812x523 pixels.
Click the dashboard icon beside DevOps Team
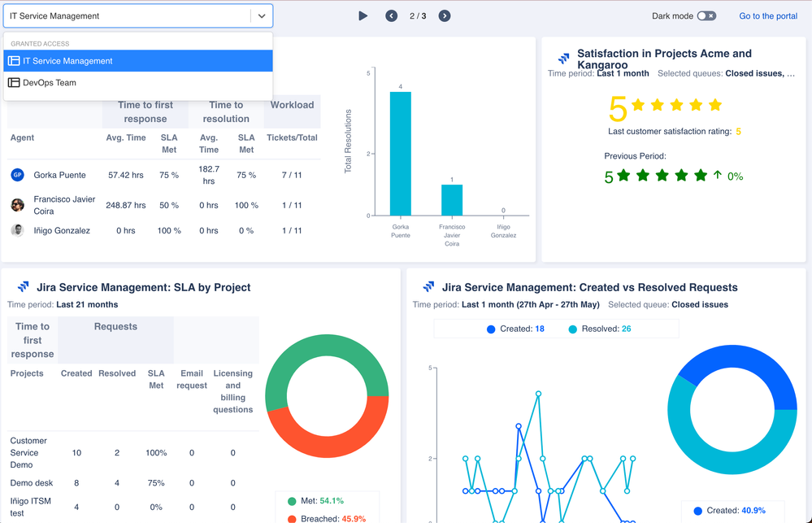point(14,82)
